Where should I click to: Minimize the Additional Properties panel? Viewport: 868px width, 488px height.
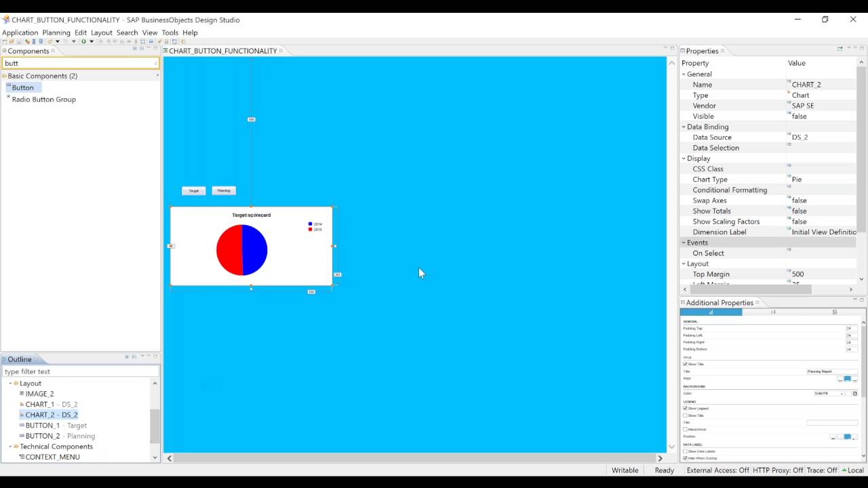[x=855, y=300]
